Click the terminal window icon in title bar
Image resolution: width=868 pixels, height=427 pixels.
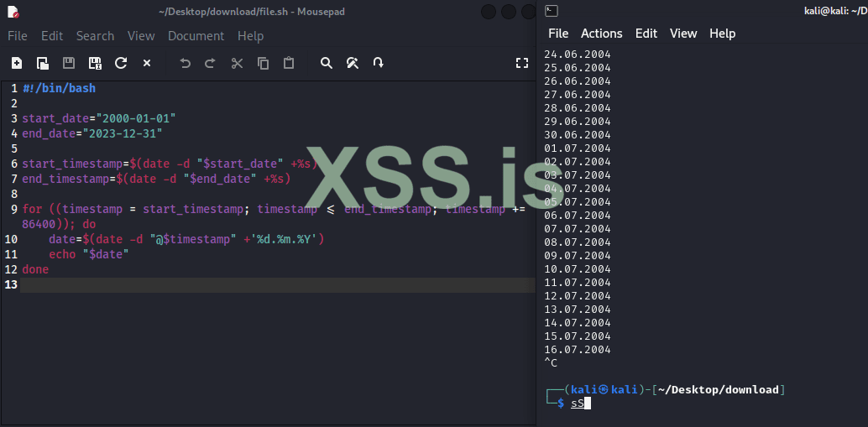click(552, 11)
